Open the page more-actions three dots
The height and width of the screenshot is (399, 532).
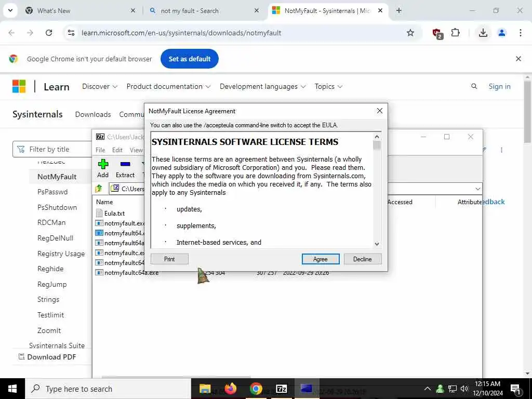click(x=501, y=150)
